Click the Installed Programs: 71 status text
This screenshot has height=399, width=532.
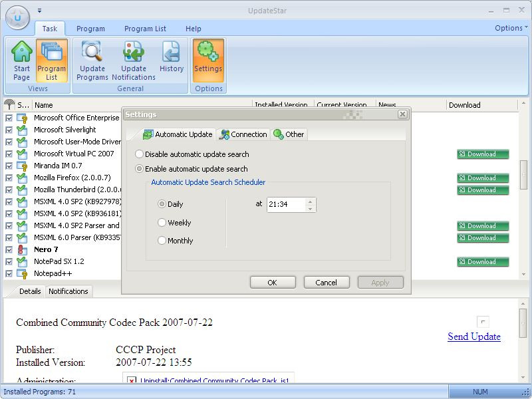40,392
